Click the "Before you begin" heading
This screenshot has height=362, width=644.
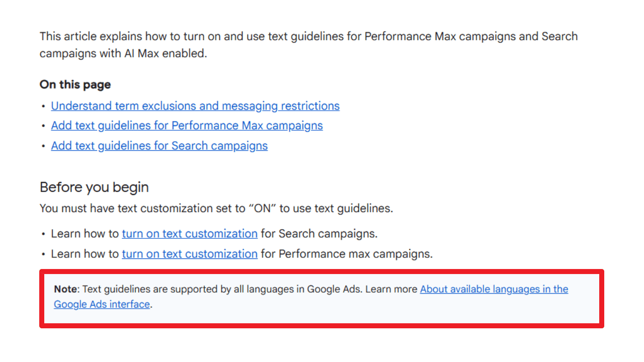tap(94, 188)
